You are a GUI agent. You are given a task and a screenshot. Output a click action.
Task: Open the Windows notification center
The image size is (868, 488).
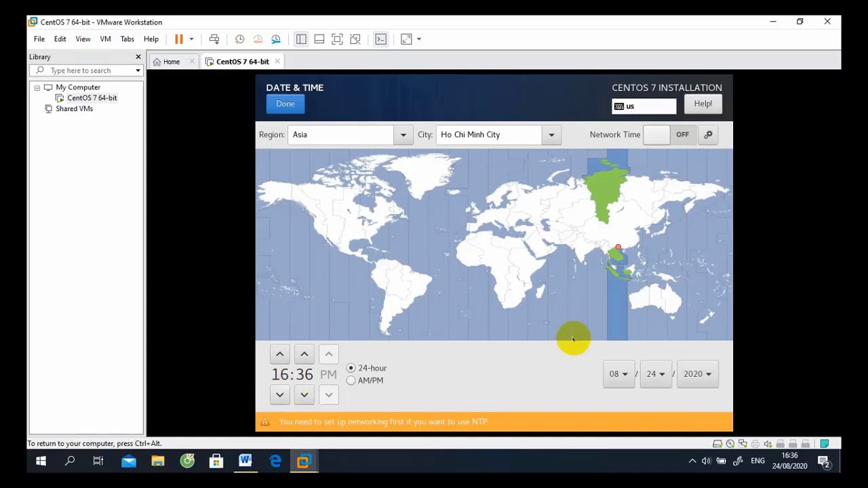coord(824,462)
